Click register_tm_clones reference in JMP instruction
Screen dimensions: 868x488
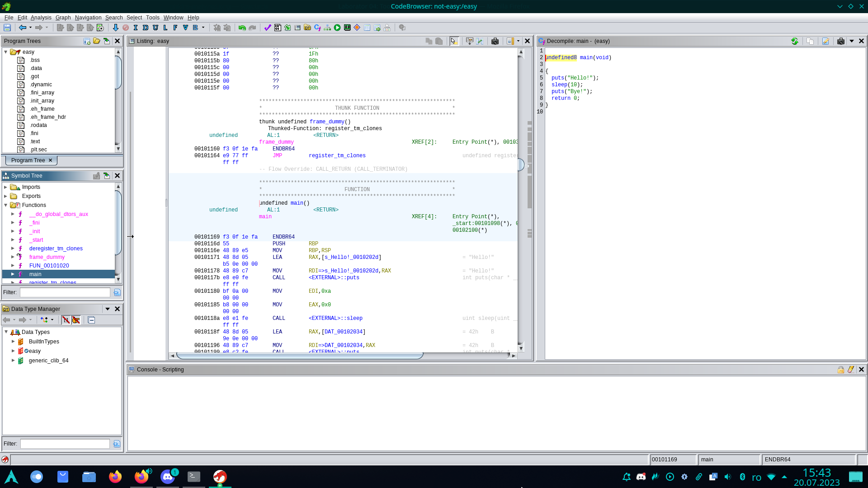(337, 156)
